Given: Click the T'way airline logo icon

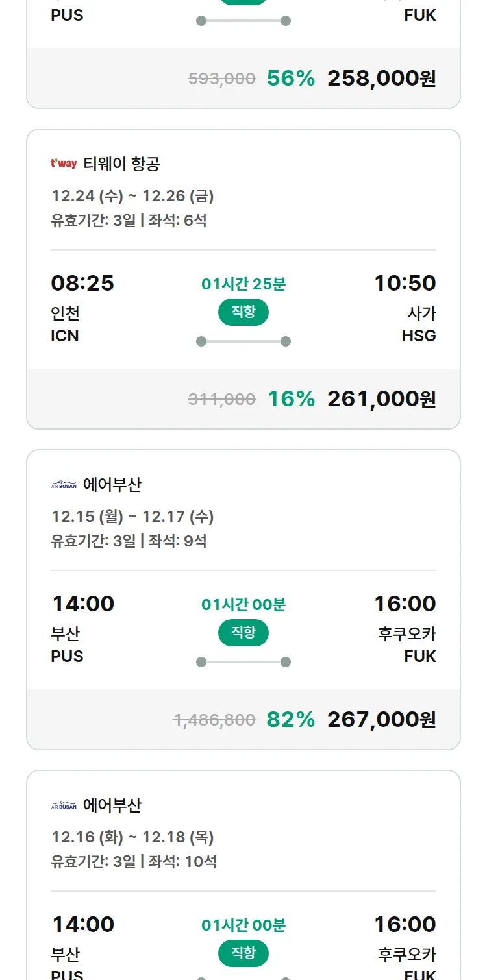Looking at the screenshot, I should (64, 164).
